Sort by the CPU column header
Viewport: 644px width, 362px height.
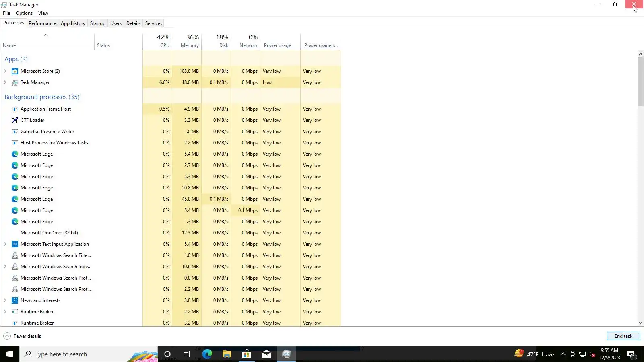click(157, 41)
